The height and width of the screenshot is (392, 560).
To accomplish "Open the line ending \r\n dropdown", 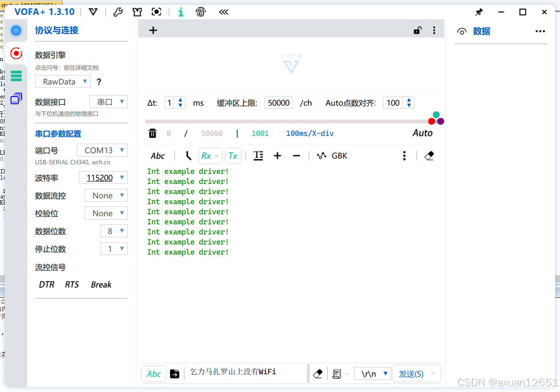I will (x=372, y=373).
